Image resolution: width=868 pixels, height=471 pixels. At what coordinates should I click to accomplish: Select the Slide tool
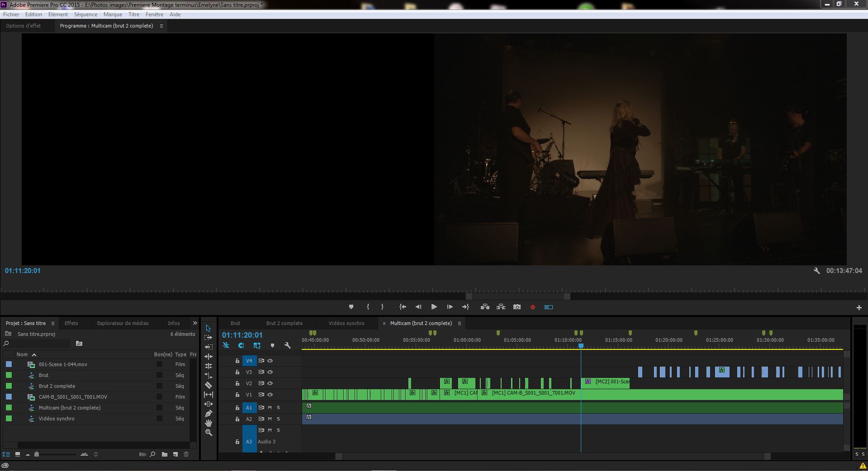208,404
